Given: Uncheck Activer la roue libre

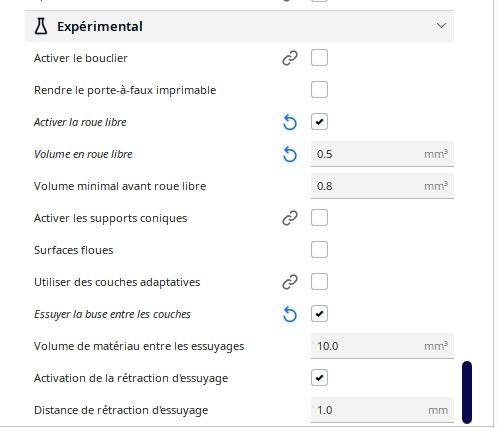Looking at the screenshot, I should [x=319, y=122].
